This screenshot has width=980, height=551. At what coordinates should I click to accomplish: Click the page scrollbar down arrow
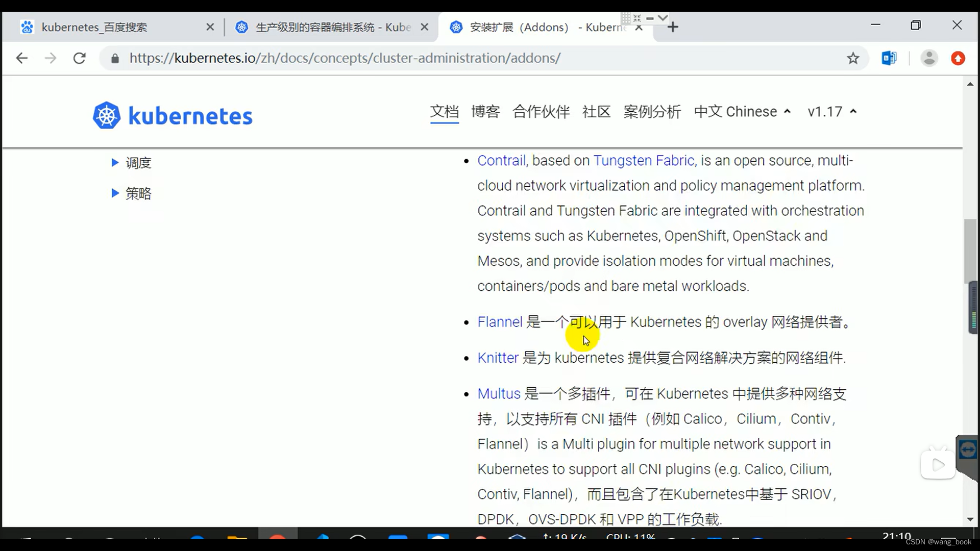(970, 519)
